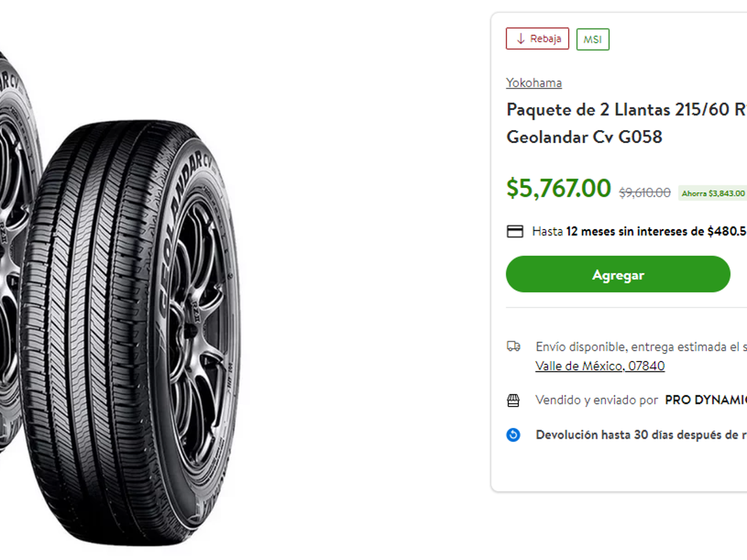Screen dimensions: 747x560
Task: Open the Yokohama brand link
Action: 533,82
